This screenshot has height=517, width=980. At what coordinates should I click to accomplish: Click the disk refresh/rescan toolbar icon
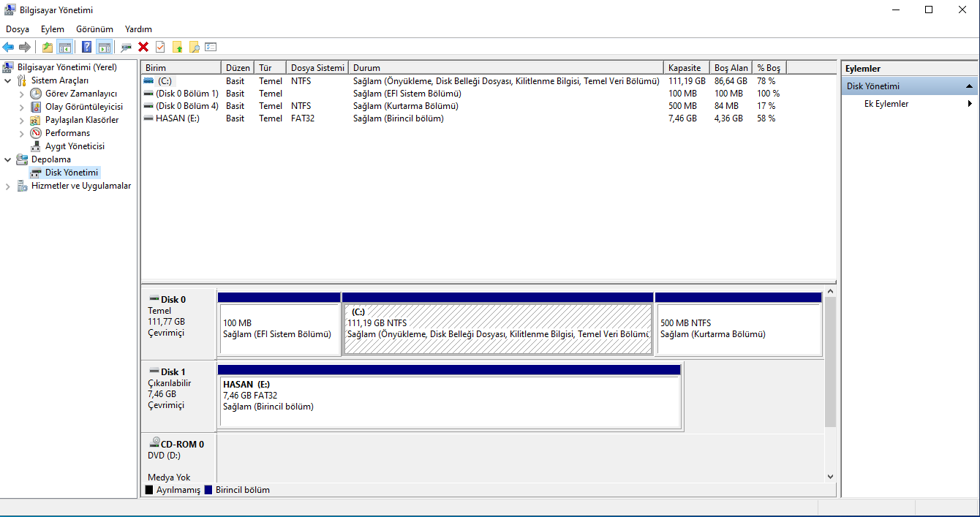point(127,47)
